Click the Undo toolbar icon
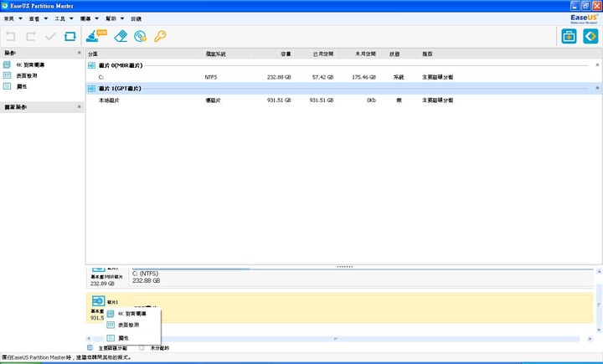The width and height of the screenshot is (603, 364). [x=11, y=37]
